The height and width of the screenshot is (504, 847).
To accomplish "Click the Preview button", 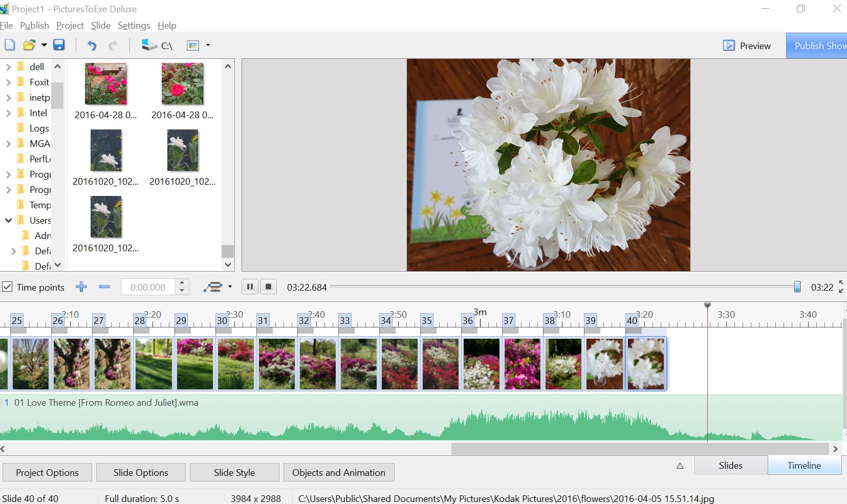I will coord(747,46).
